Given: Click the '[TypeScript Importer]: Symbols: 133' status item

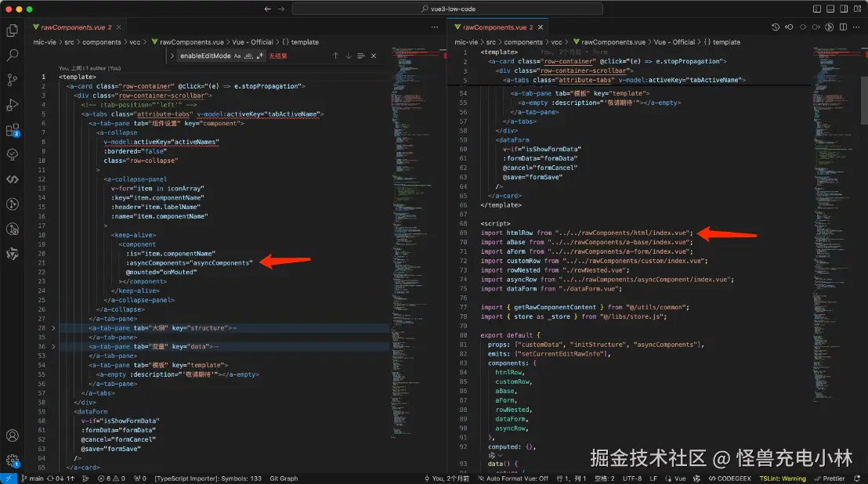Looking at the screenshot, I should pos(208,479).
